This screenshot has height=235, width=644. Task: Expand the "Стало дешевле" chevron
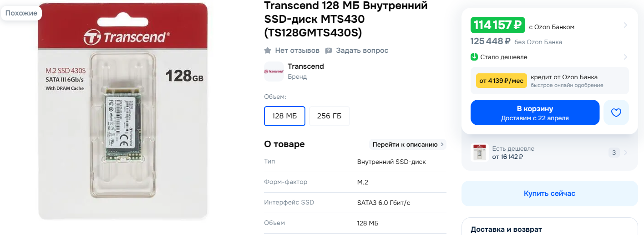[625, 57]
